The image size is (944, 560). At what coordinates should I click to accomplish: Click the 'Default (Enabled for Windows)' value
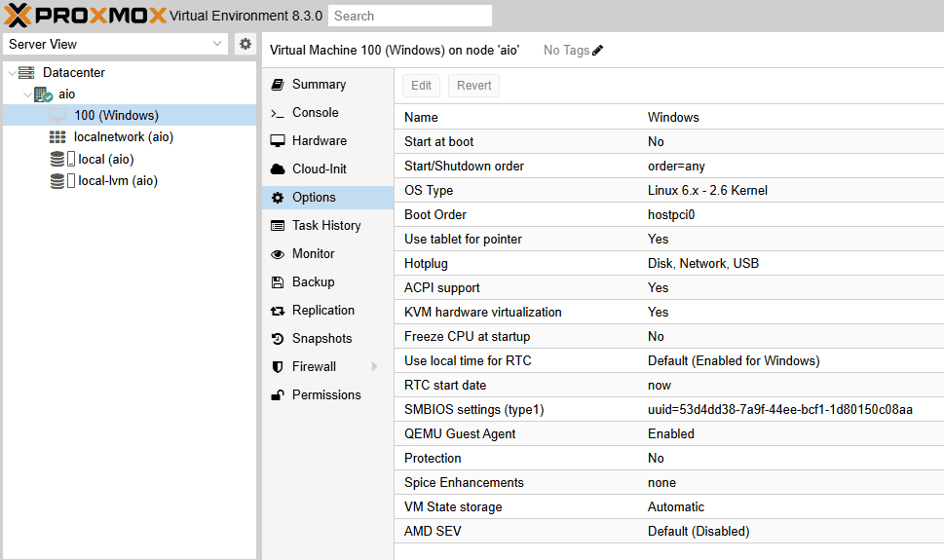(734, 361)
